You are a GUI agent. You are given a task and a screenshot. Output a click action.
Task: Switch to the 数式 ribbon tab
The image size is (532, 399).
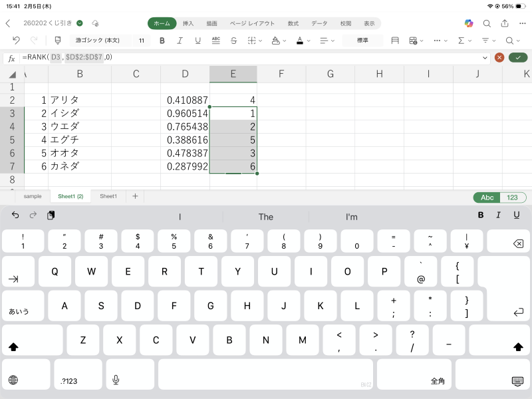click(x=293, y=23)
